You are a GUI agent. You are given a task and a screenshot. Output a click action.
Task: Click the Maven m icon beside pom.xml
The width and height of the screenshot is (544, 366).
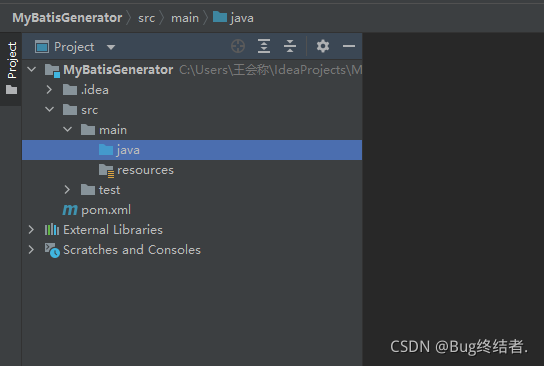point(70,210)
